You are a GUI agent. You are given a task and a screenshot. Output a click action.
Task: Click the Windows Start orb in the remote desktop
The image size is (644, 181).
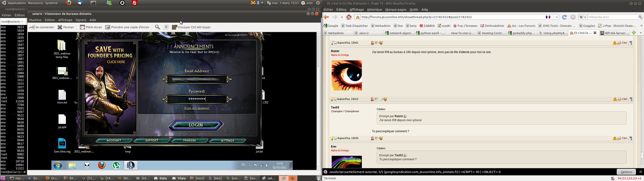58,165
